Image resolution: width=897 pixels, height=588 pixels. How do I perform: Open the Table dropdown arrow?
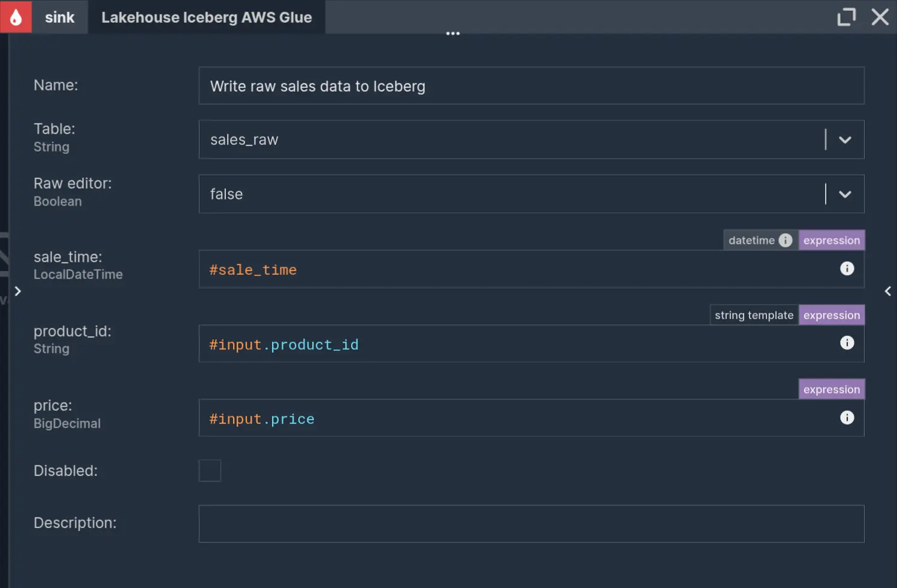pos(845,140)
